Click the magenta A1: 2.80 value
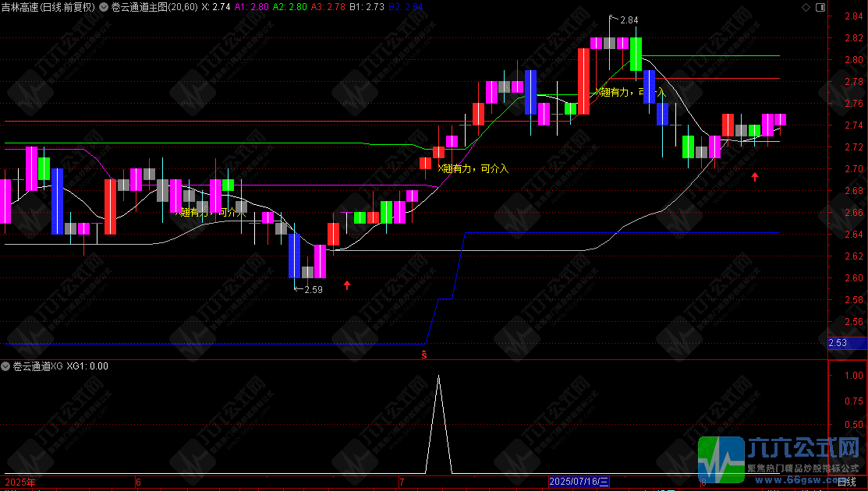The width and height of the screenshot is (868, 491). tap(251, 7)
